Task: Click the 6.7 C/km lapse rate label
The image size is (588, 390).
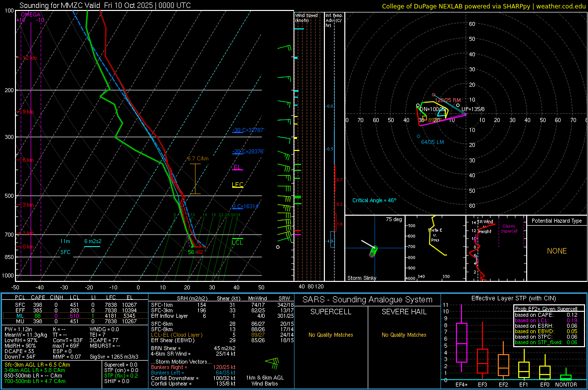Action: pyautogui.click(x=198, y=158)
